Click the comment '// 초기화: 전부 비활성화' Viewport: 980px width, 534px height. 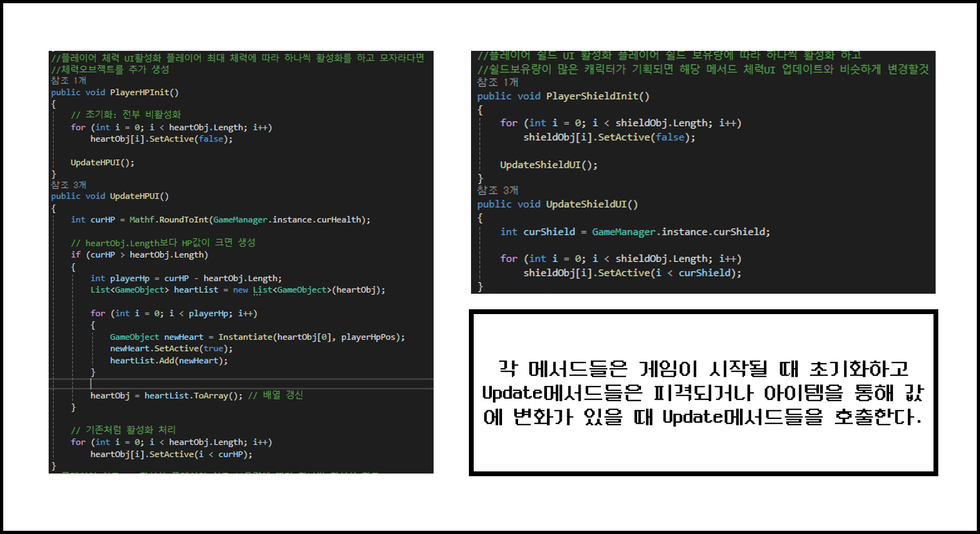tap(126, 115)
